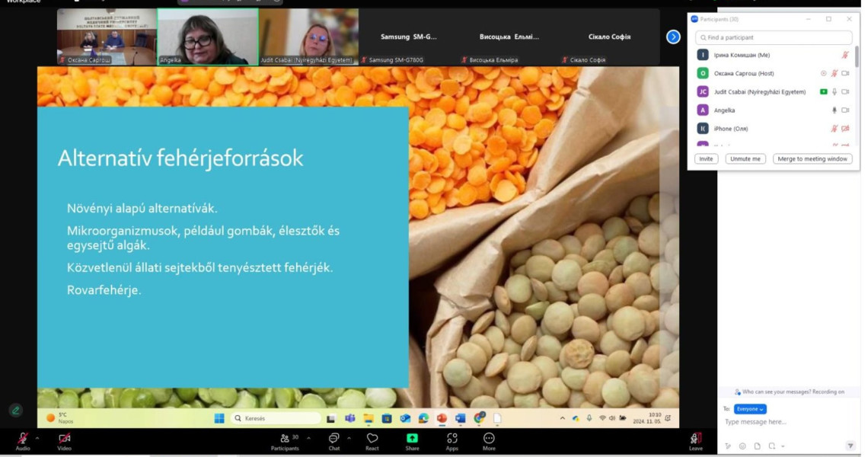Viewport: 868px width, 457px height.
Task: Show next gallery participants with blue arrow
Action: [x=673, y=37]
